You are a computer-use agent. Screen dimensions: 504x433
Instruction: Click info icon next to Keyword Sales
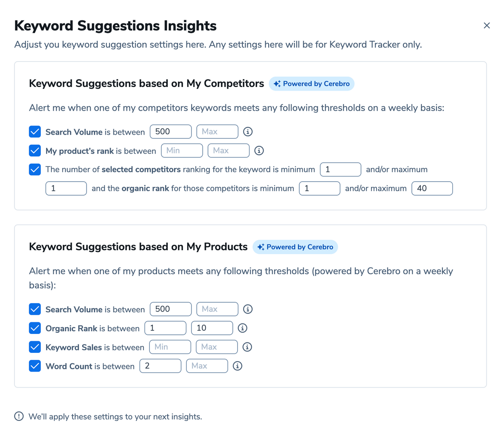(247, 347)
